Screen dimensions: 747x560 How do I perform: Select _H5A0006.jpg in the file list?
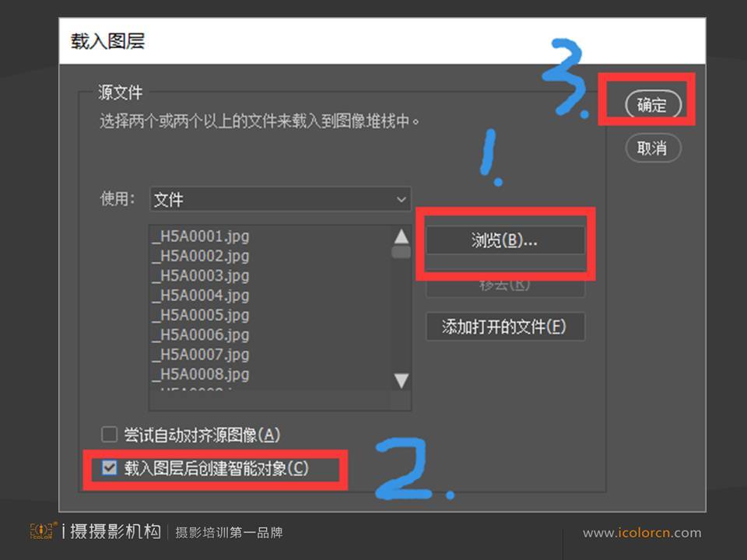[201, 335]
